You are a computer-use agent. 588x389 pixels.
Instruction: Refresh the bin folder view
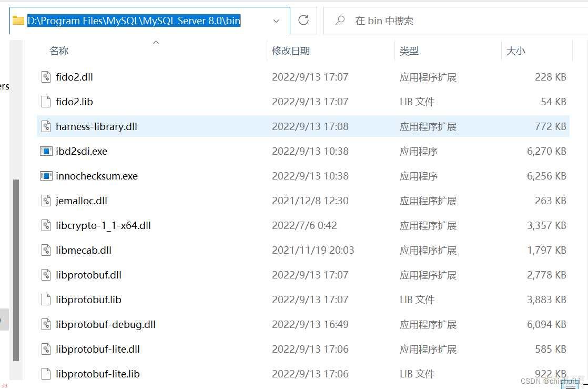coord(303,21)
